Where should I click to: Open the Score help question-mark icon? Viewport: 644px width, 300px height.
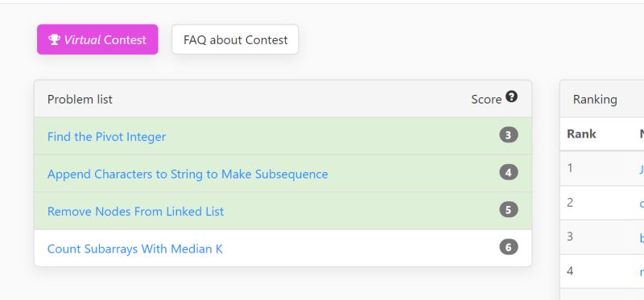[511, 97]
